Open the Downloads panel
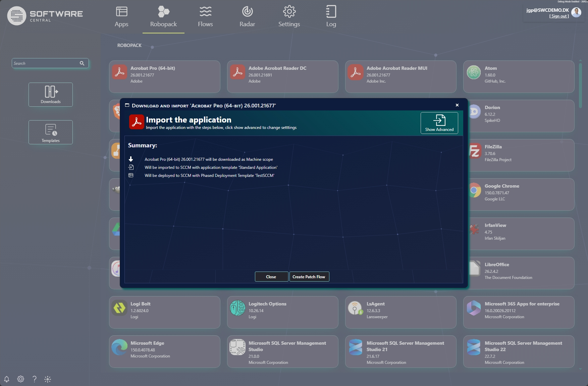588x386 pixels. pos(51,94)
